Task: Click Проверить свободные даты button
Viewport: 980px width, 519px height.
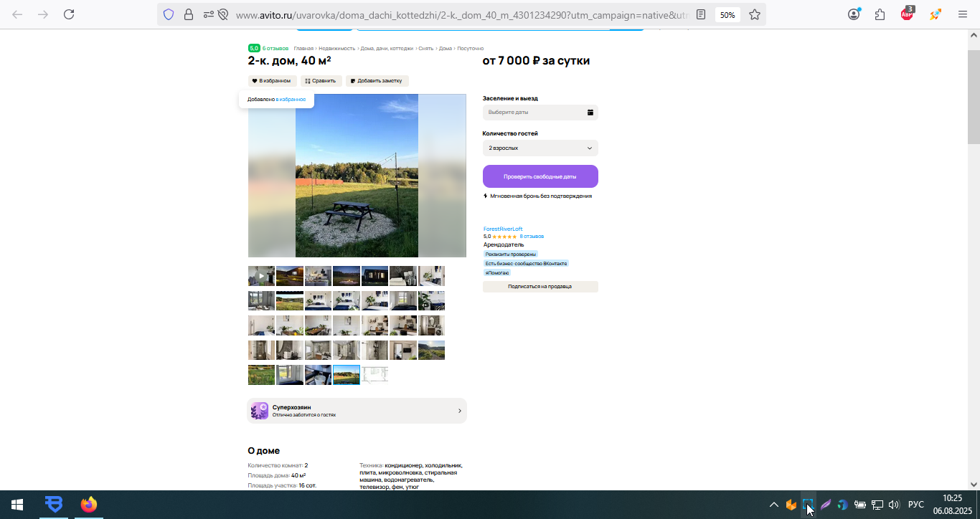Action: point(540,176)
